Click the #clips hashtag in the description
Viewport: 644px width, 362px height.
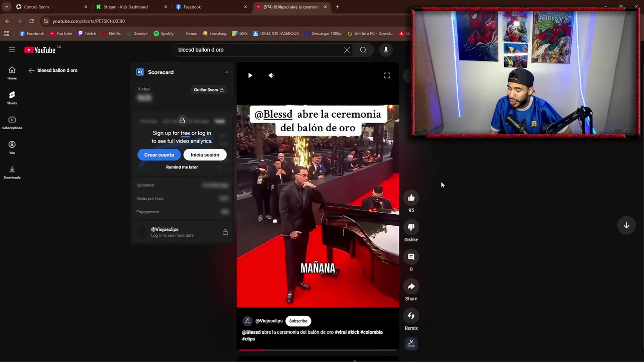point(249,339)
